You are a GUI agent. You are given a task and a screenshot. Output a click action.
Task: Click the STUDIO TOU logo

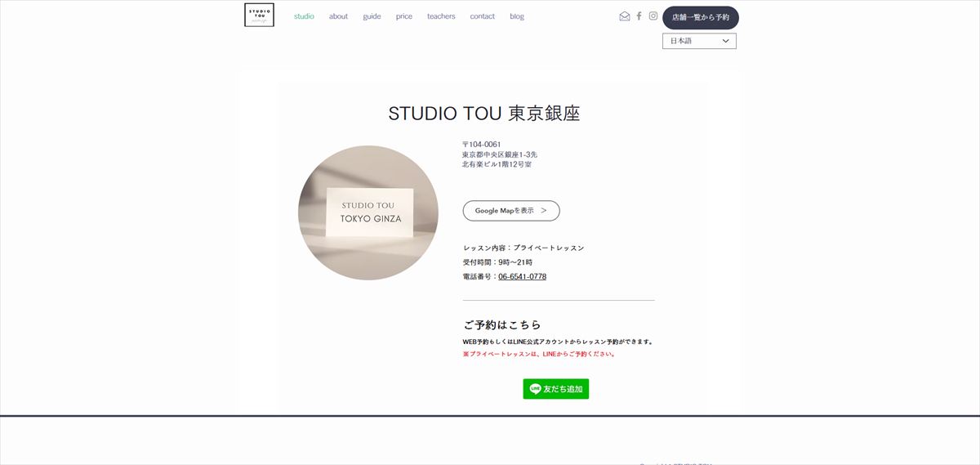(x=259, y=15)
